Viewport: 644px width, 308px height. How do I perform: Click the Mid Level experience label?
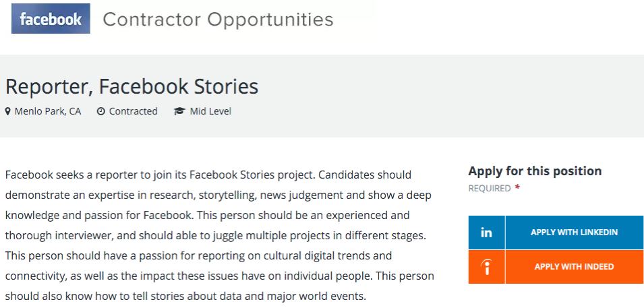coord(210,111)
